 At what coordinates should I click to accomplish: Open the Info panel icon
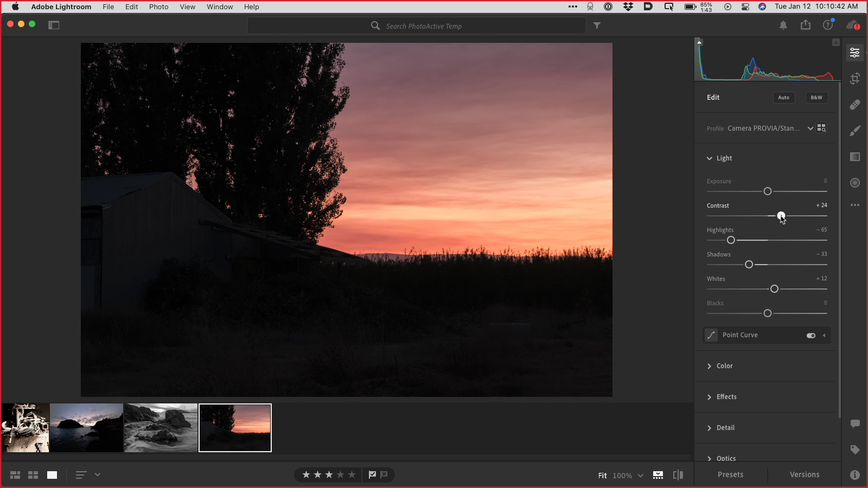tap(855, 475)
